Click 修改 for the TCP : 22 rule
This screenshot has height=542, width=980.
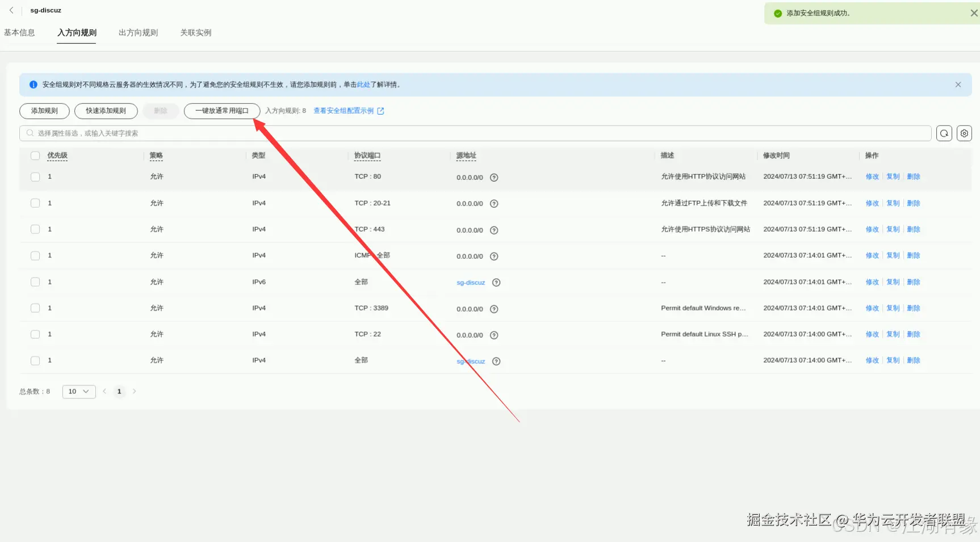coord(872,334)
